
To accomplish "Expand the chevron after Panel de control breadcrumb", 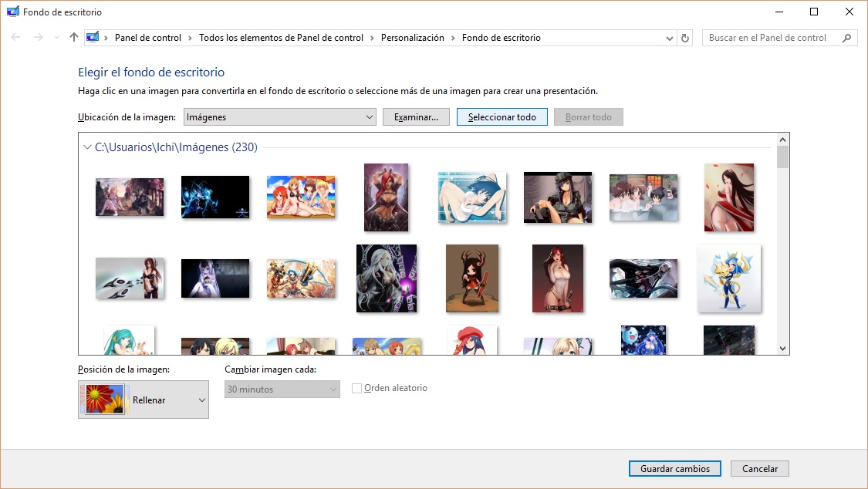I will click(190, 38).
